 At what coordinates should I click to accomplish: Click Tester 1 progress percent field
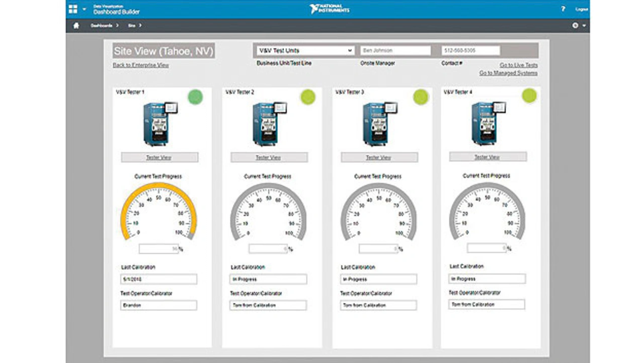(x=158, y=249)
